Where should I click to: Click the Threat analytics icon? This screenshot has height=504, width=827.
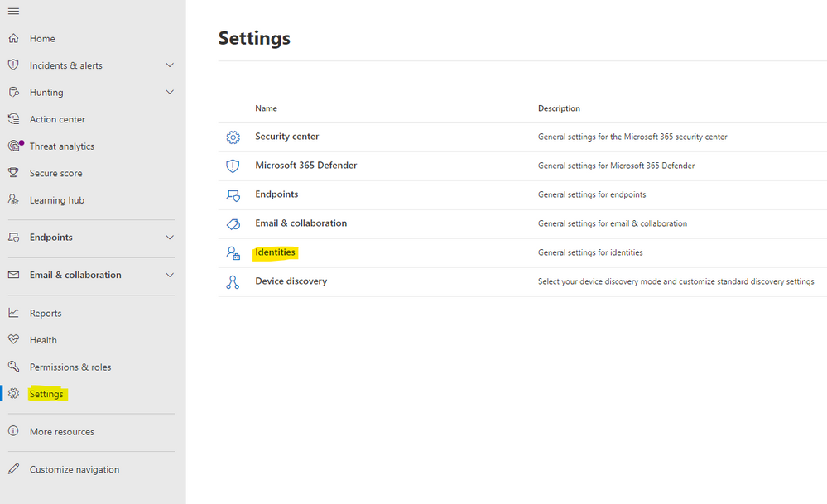[15, 146]
